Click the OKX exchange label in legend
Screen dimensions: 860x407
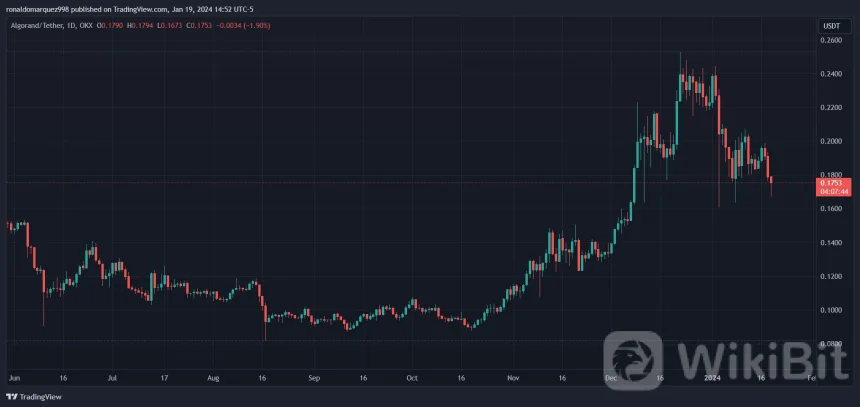(91, 26)
